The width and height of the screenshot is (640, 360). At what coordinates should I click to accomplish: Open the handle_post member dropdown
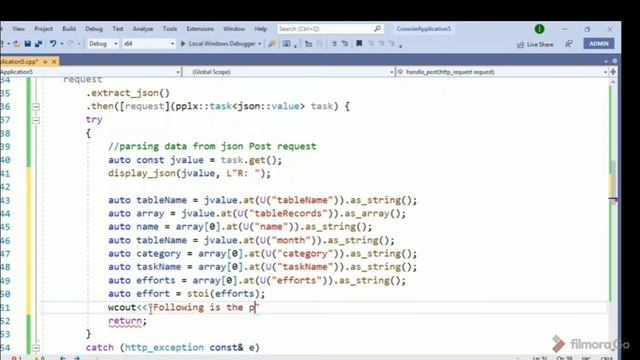pyautogui.click(x=502, y=72)
